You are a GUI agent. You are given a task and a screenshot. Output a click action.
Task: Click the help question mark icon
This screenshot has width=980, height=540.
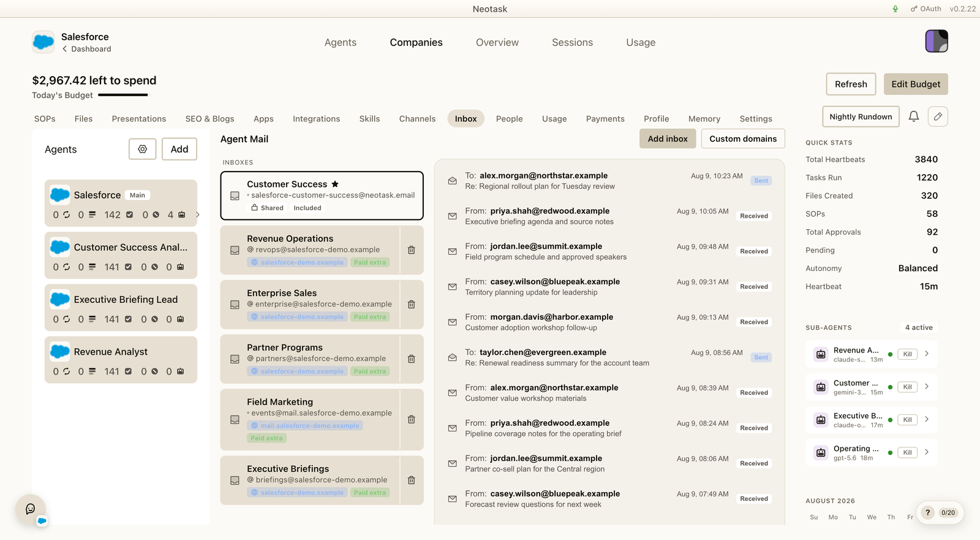point(928,512)
